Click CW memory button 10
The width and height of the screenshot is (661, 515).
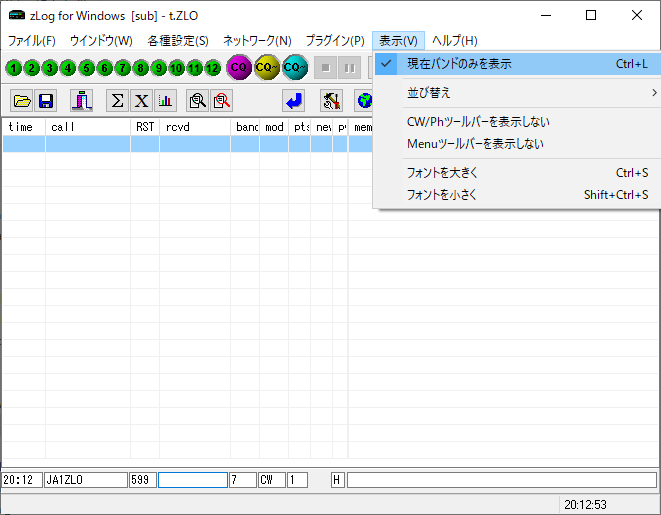177,68
